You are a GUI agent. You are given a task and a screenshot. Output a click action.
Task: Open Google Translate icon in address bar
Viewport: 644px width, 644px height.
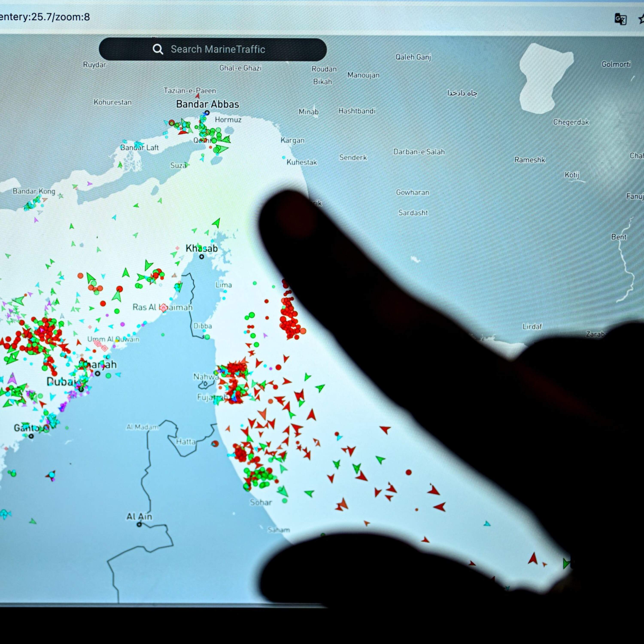620,19
